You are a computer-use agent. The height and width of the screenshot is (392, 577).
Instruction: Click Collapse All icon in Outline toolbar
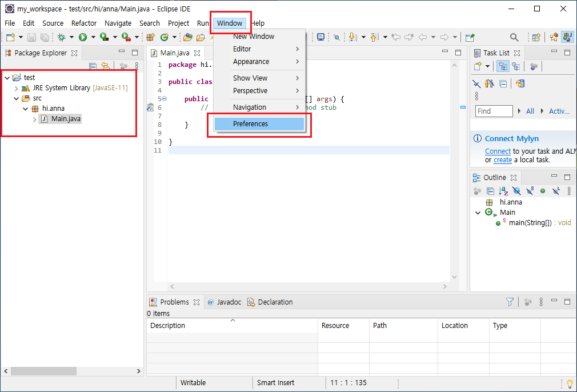tap(490, 191)
